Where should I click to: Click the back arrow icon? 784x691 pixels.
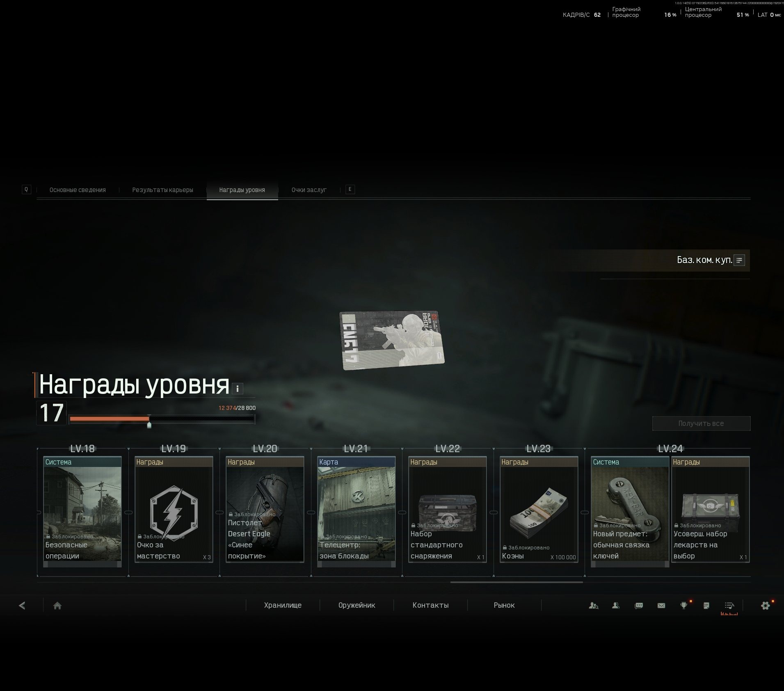coord(22,605)
